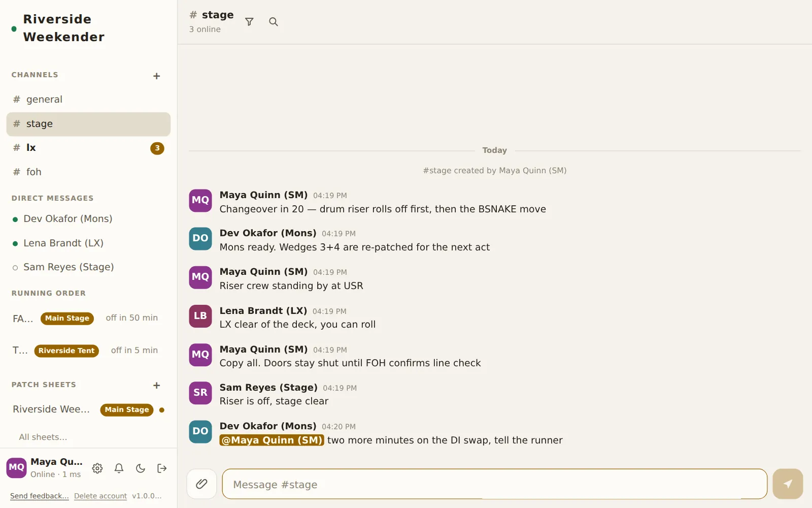This screenshot has height=508, width=812.
Task: Select the stage channel in sidebar
Action: [x=88, y=124]
